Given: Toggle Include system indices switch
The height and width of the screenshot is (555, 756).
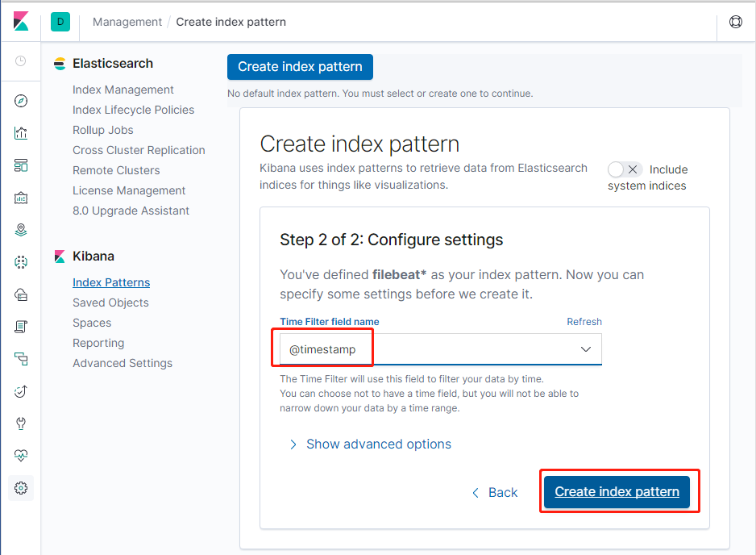Looking at the screenshot, I should [x=625, y=169].
